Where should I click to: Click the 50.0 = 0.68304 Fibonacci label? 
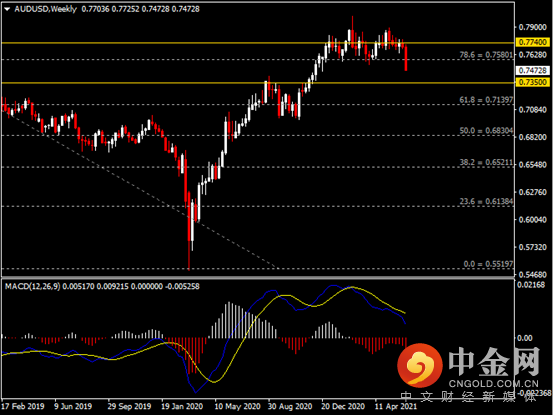pos(486,131)
